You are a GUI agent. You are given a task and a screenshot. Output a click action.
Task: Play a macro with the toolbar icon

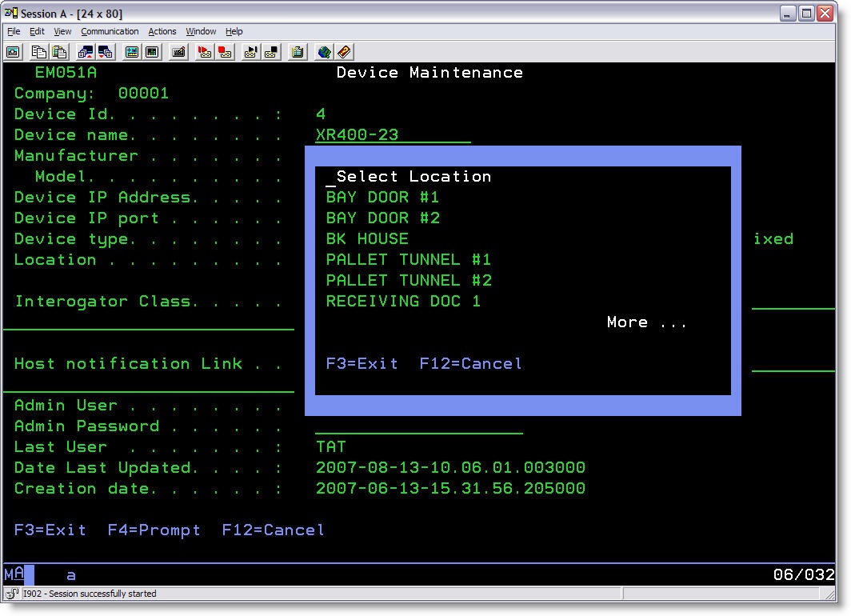[x=251, y=52]
